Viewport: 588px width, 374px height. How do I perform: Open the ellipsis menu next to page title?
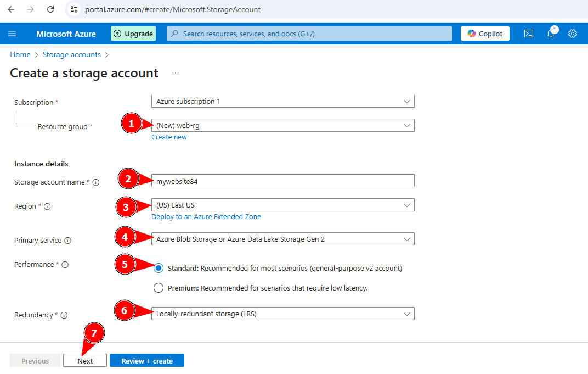(x=176, y=73)
